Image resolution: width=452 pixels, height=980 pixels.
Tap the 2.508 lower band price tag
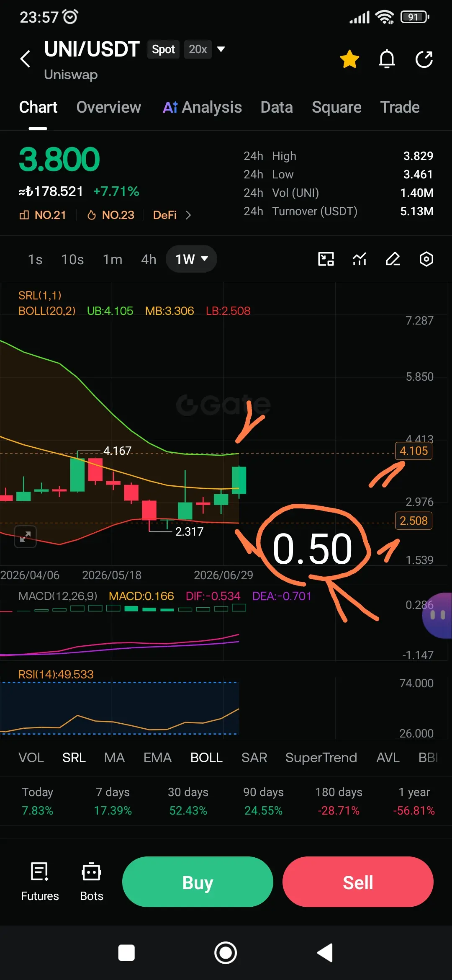click(x=413, y=521)
